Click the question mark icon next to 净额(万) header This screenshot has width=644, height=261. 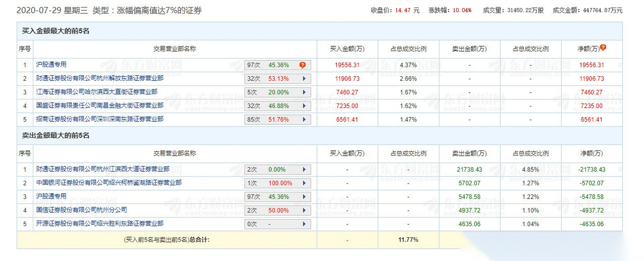click(603, 48)
